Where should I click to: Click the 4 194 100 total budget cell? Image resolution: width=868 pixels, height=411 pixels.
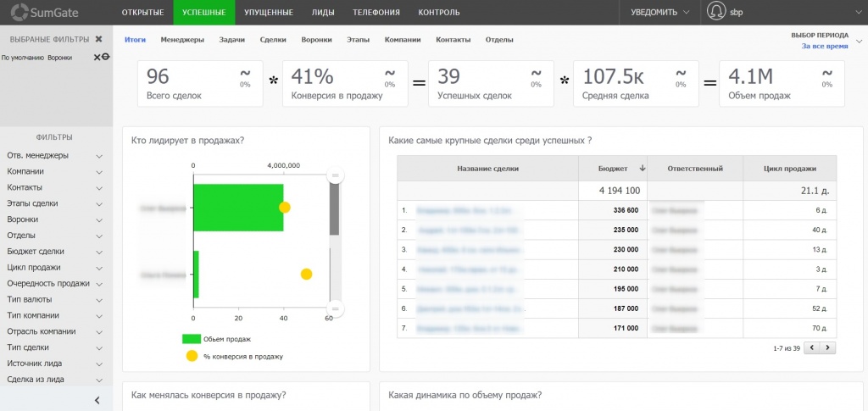[613, 191]
